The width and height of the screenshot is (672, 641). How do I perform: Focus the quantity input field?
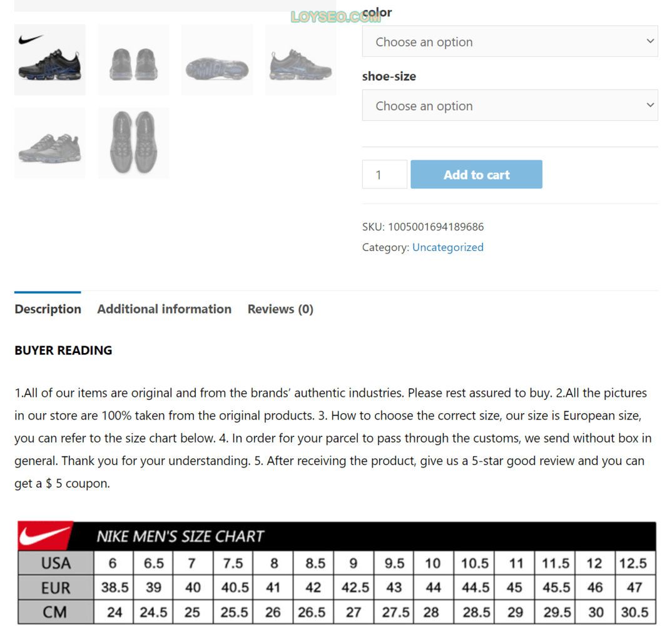(384, 175)
